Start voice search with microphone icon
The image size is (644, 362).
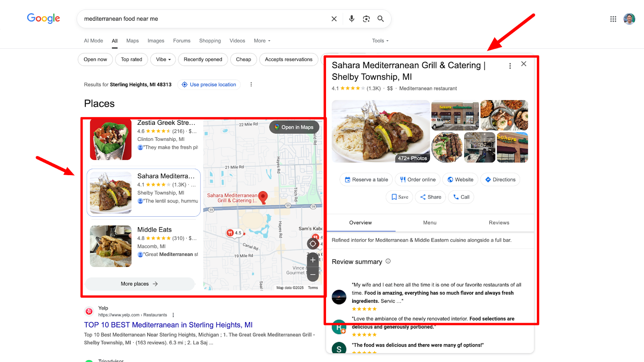tap(352, 19)
